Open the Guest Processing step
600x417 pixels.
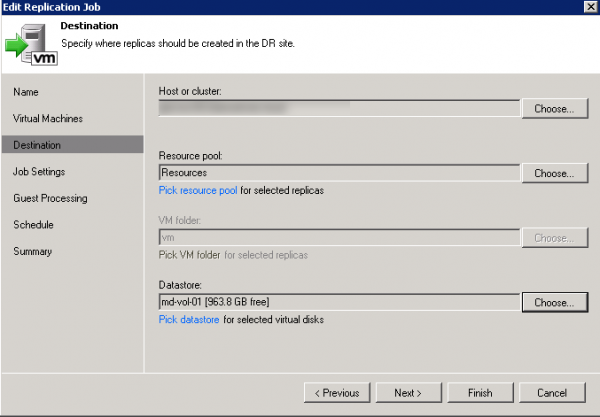pos(50,198)
